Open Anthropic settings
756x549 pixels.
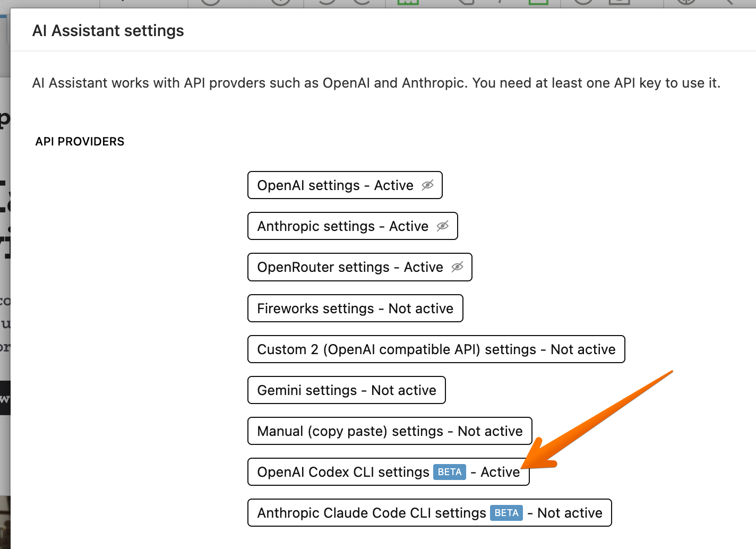point(342,226)
